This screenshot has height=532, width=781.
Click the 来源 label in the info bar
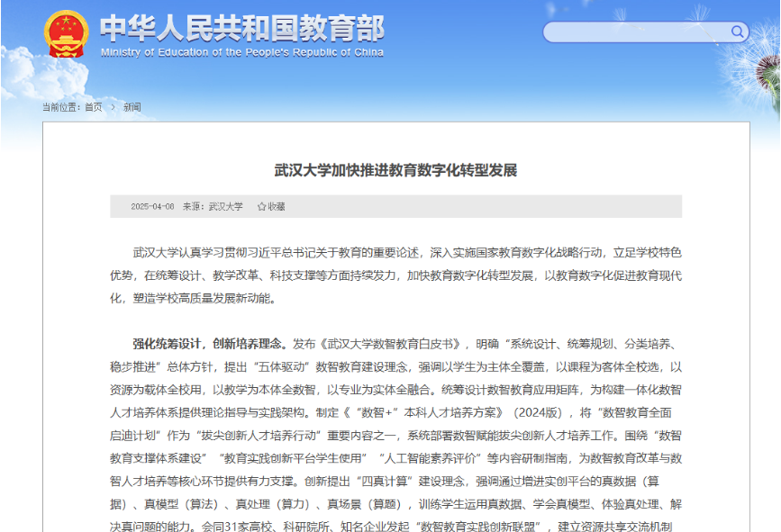[193, 206]
